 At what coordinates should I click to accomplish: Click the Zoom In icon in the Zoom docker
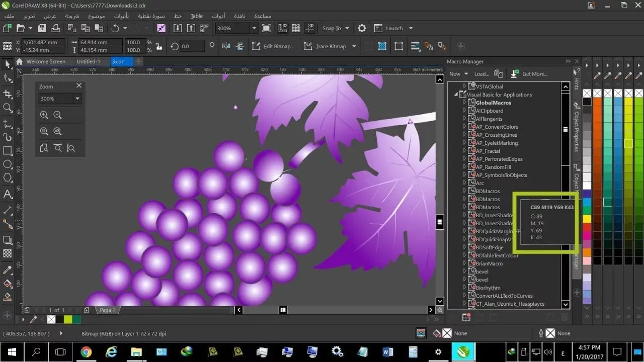[x=45, y=115]
